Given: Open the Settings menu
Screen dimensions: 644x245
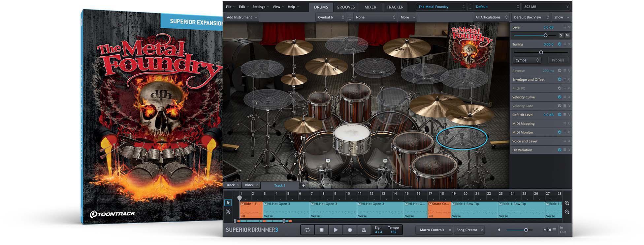Looking at the screenshot, I should pos(261,7).
